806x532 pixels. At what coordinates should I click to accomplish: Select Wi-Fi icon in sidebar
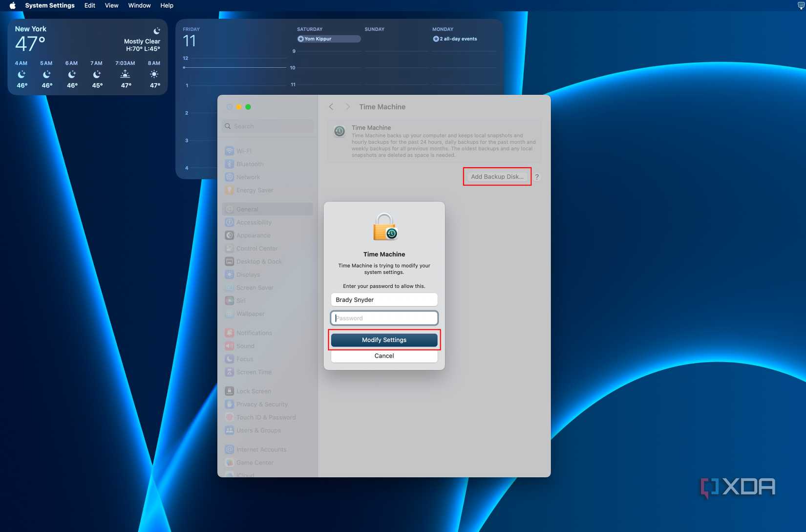(x=229, y=151)
